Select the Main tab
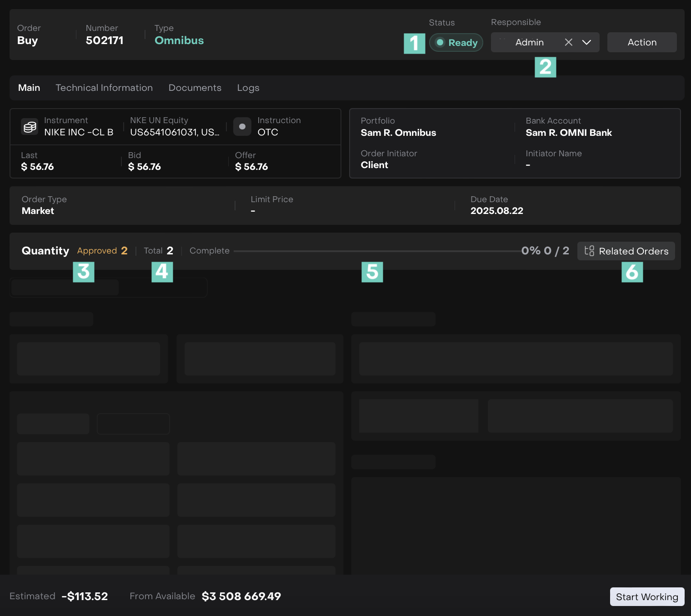Viewport: 691px width, 616px height. 29,88
